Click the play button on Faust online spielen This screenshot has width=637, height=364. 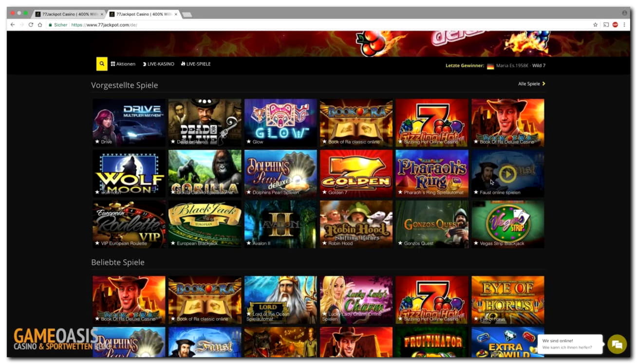point(507,174)
